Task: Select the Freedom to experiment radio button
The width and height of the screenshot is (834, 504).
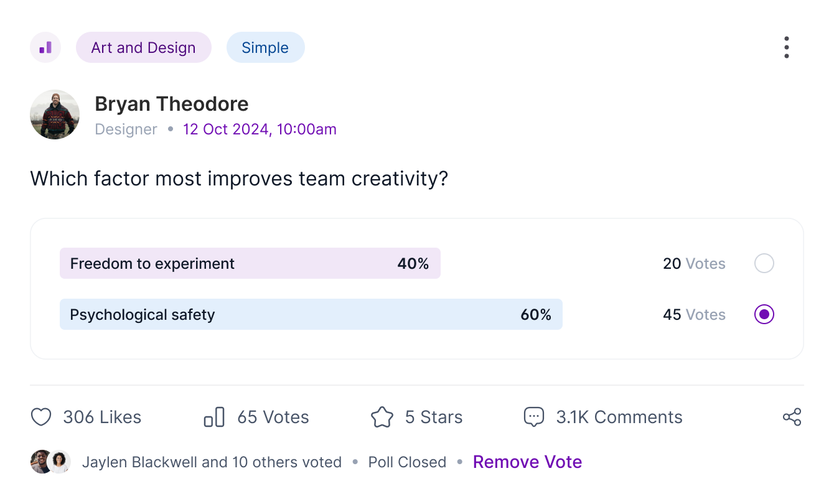Action: [x=764, y=263]
